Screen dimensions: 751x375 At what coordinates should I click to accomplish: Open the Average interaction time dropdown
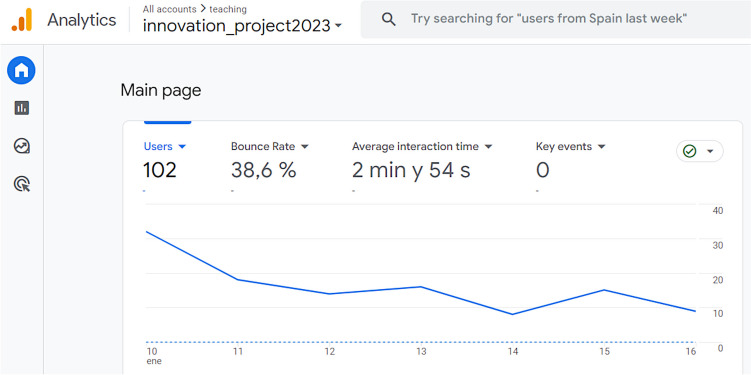(x=488, y=147)
